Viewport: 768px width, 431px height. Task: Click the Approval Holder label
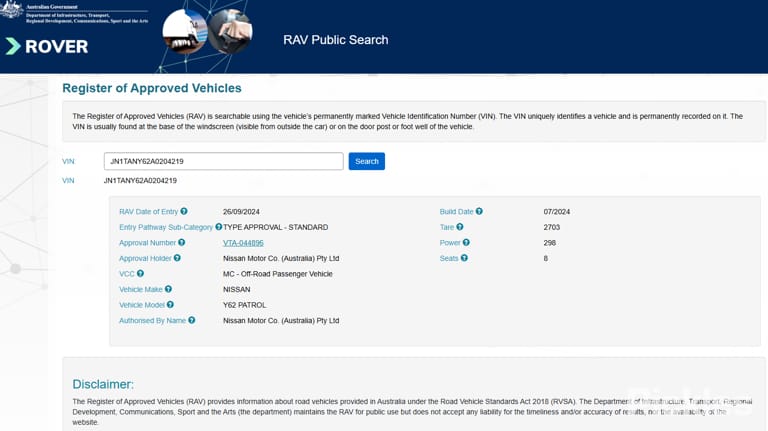pos(145,259)
